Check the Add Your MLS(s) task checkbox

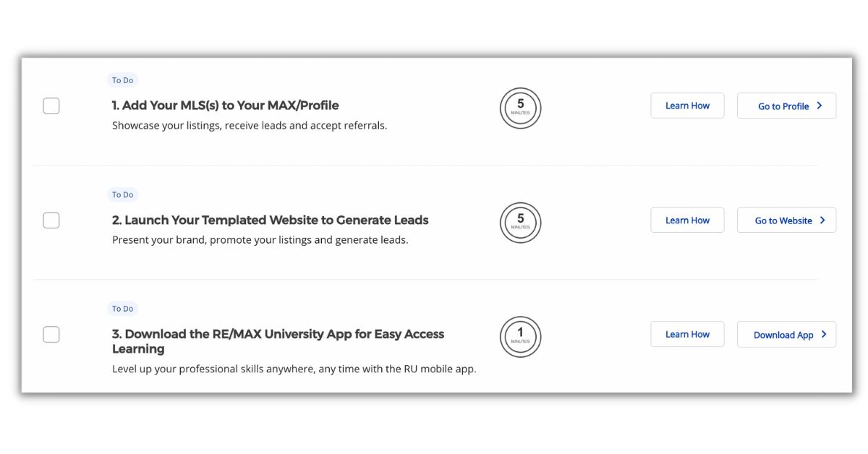(51, 106)
